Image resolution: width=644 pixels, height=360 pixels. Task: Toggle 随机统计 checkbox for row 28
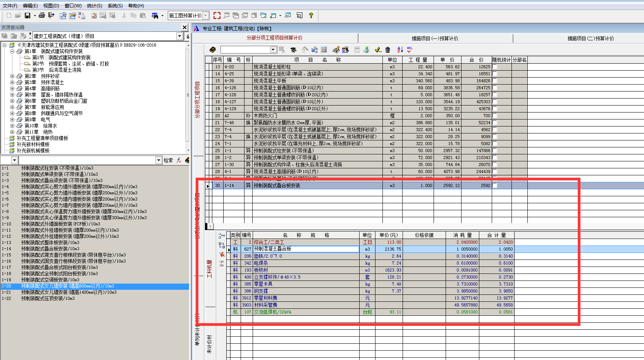click(x=495, y=171)
